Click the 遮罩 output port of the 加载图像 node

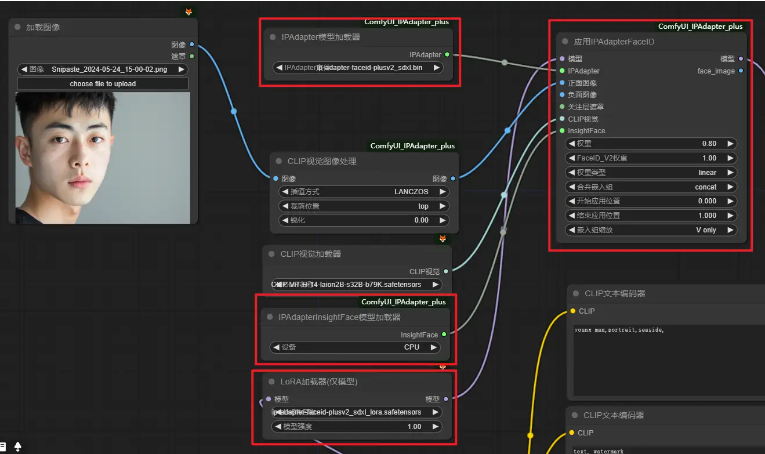[192, 56]
